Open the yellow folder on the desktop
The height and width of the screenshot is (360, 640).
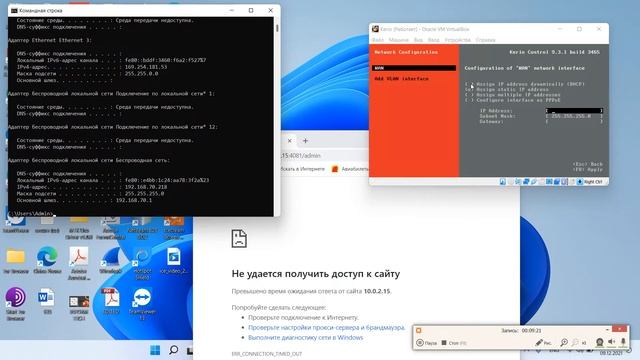coord(16,256)
